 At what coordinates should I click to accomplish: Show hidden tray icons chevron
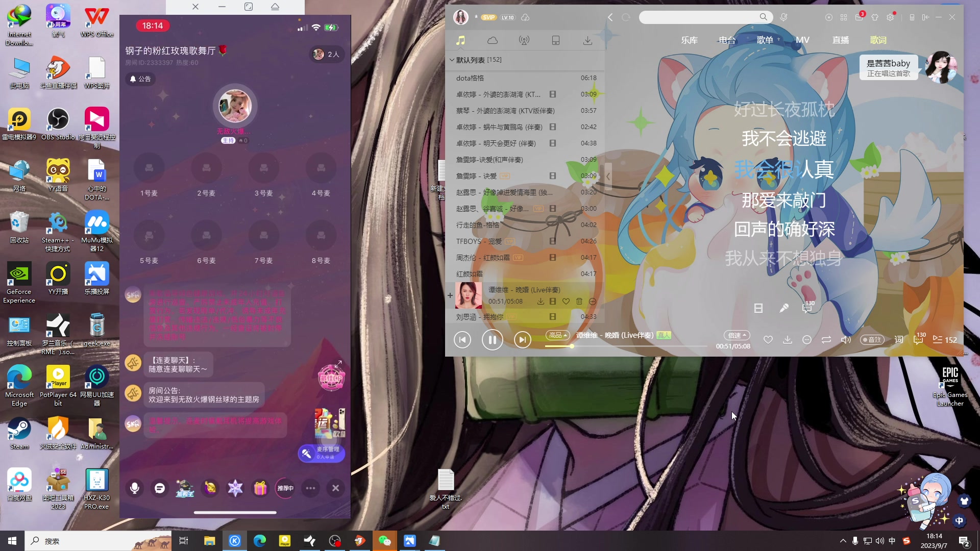pyautogui.click(x=843, y=541)
